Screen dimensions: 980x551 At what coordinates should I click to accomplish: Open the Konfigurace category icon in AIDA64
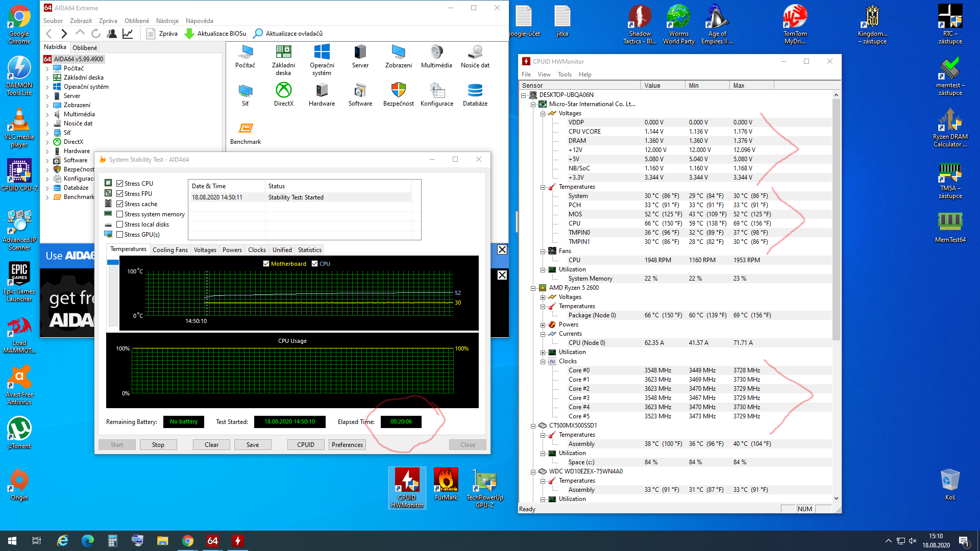pyautogui.click(x=437, y=95)
